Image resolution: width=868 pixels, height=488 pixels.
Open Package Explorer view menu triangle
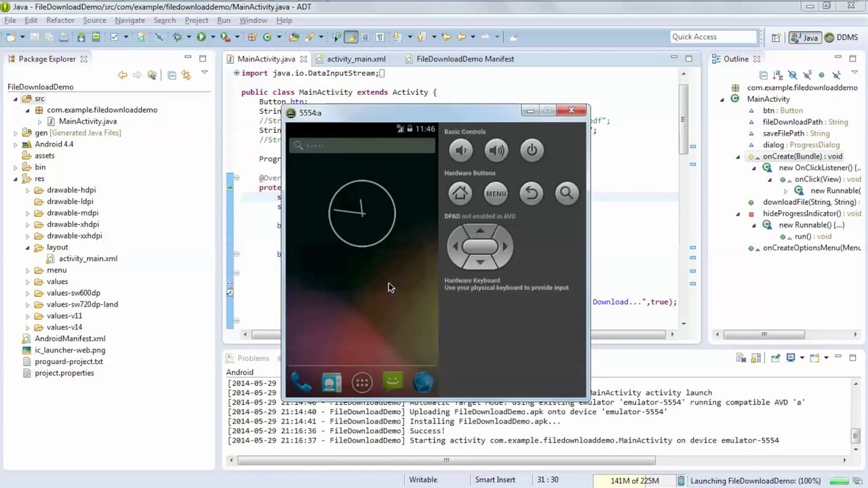[x=204, y=73]
